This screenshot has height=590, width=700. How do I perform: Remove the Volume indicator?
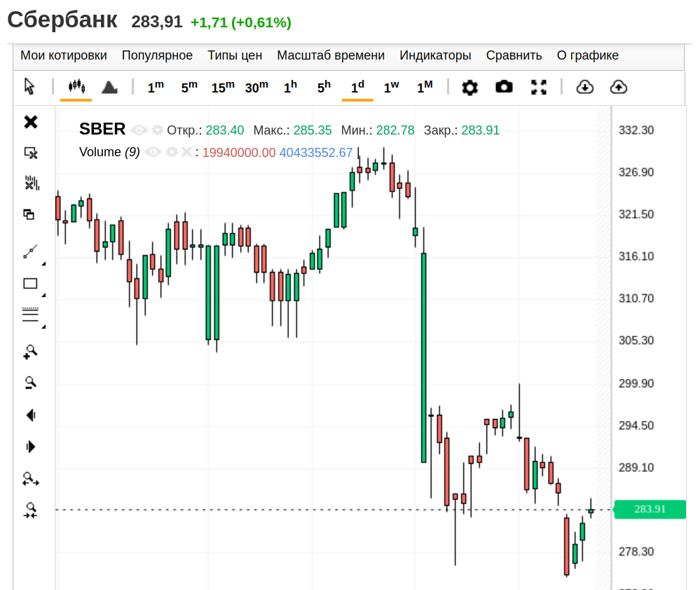coord(186,152)
